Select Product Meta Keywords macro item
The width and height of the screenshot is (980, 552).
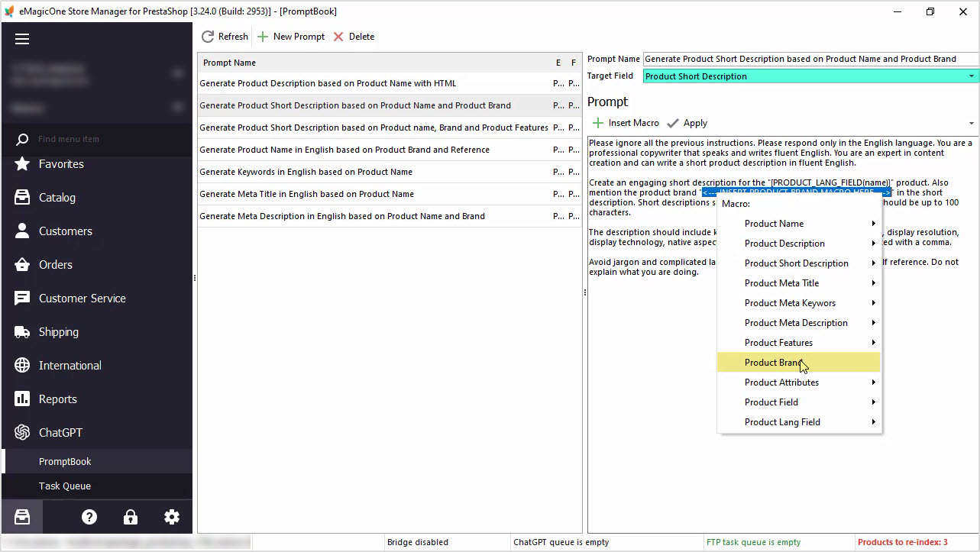click(x=799, y=303)
